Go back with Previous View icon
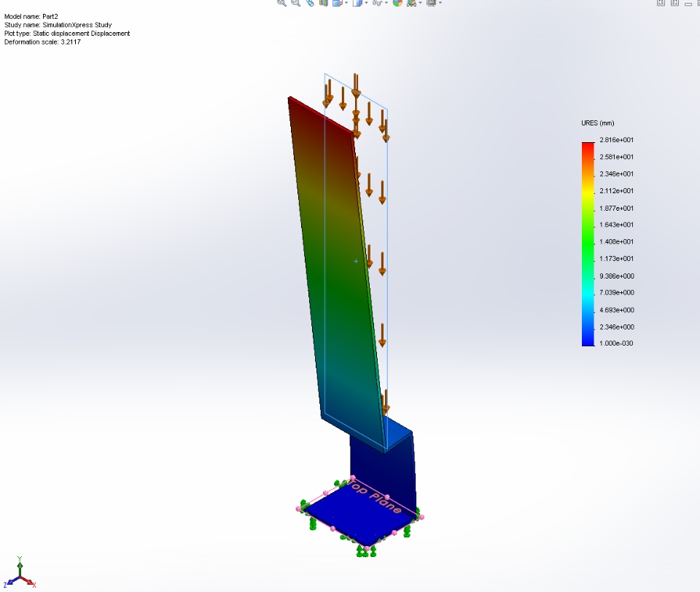Screen dimensions: 700x592 (310, 2)
